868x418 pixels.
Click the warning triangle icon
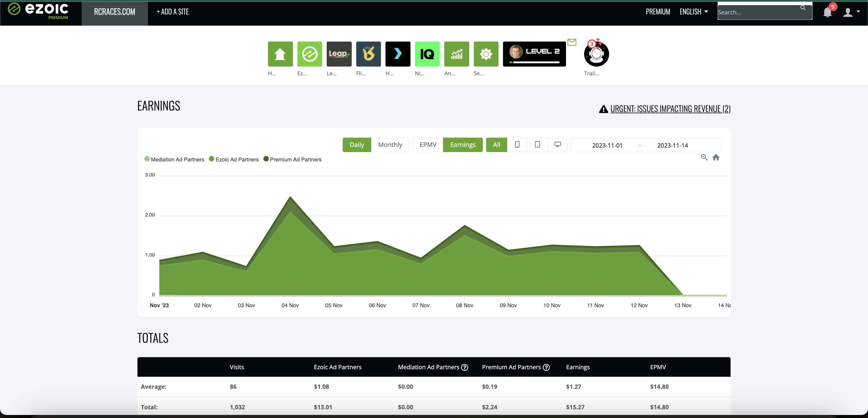603,109
